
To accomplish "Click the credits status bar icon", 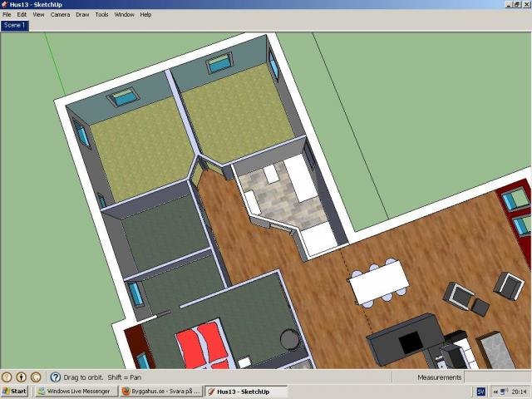I will pyautogui.click(x=22, y=377).
